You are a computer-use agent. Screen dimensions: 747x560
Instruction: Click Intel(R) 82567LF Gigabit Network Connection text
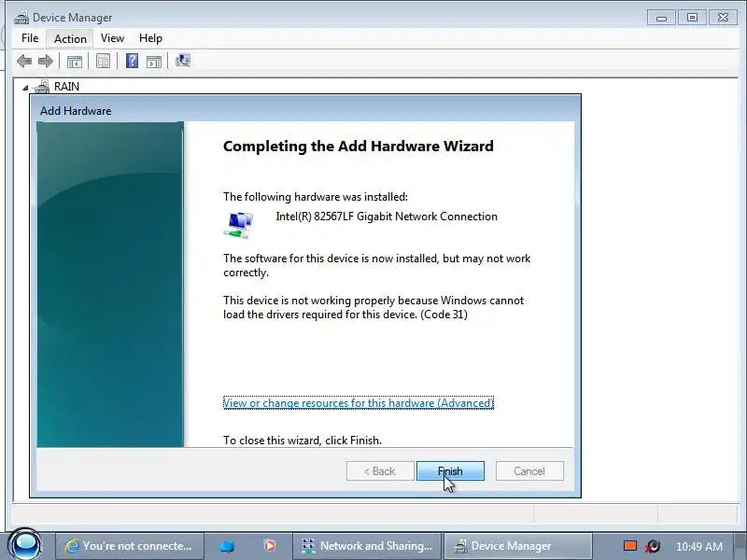387,217
